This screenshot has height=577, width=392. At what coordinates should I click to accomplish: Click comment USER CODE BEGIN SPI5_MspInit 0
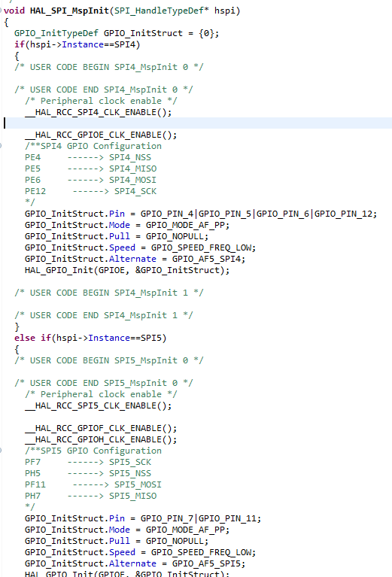point(109,360)
